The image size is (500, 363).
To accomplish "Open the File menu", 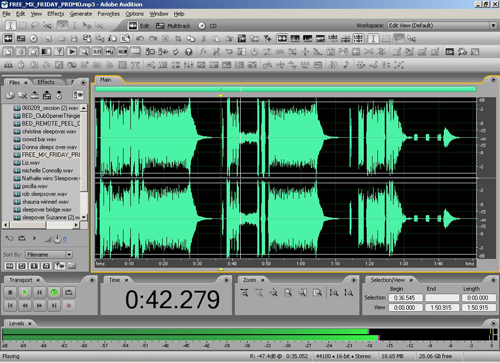I will click(x=6, y=14).
